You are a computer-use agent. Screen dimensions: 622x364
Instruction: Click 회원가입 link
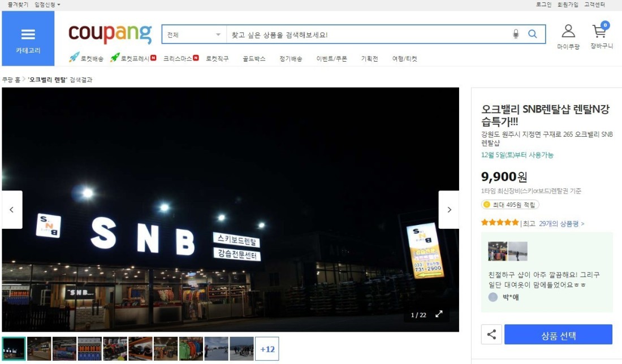568,5
